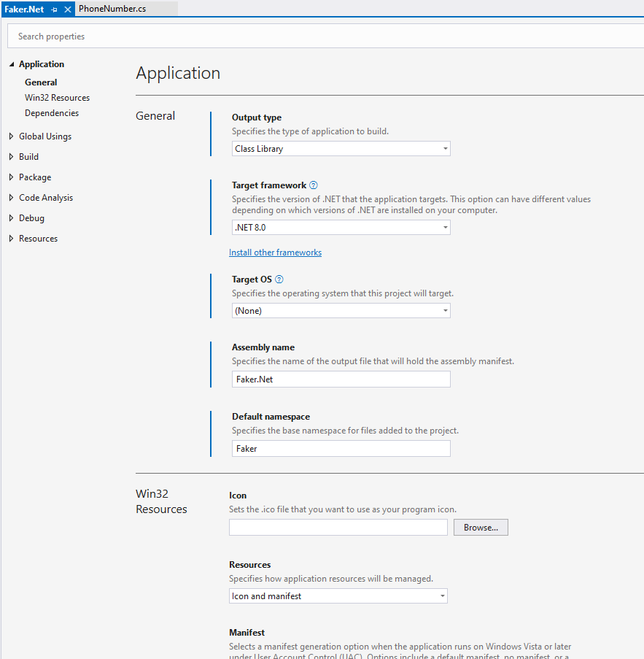This screenshot has width=644, height=659.
Task: Click the Assembly name heading text
Action: (x=263, y=347)
